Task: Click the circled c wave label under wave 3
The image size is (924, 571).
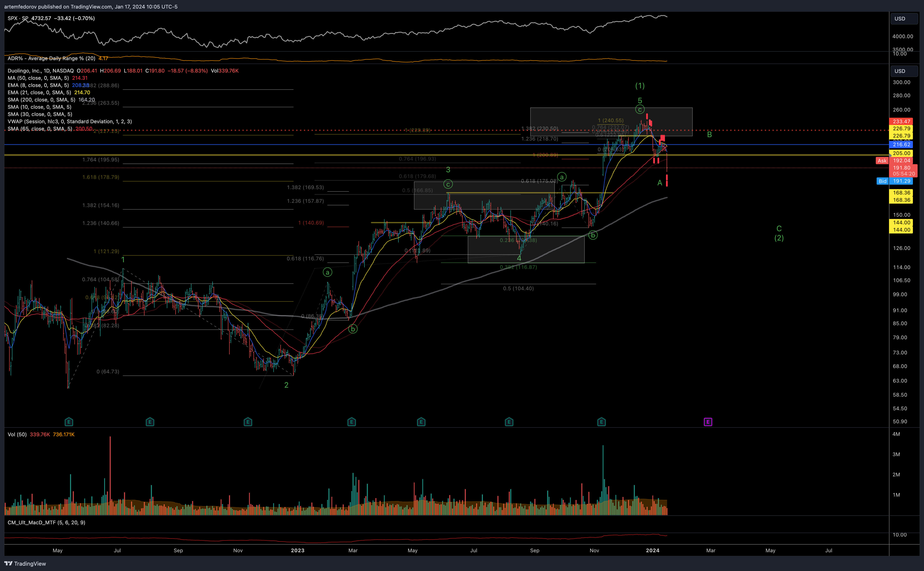Action: coord(448,184)
